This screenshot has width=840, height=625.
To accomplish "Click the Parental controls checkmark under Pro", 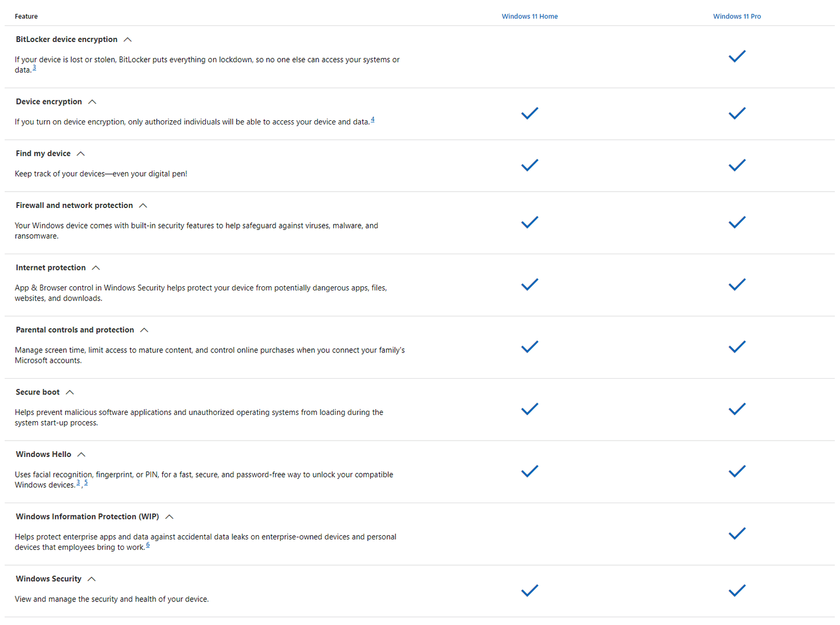I will tap(737, 347).
